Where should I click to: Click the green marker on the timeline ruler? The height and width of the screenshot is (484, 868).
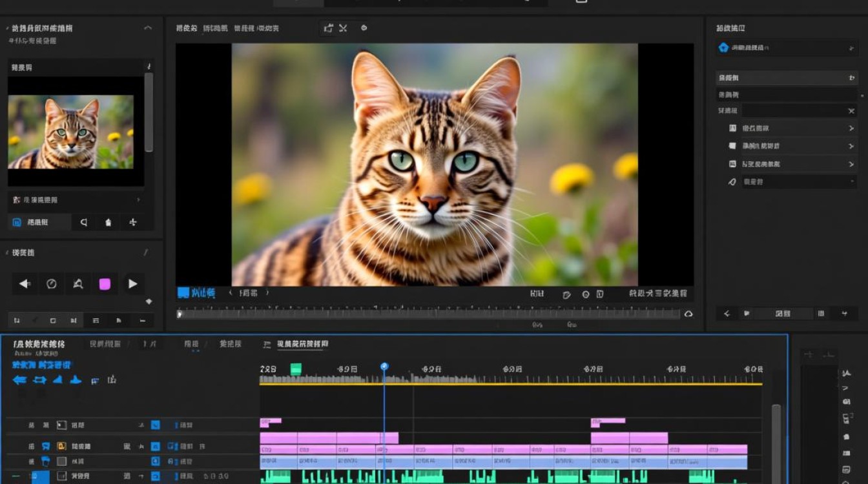[x=296, y=369]
